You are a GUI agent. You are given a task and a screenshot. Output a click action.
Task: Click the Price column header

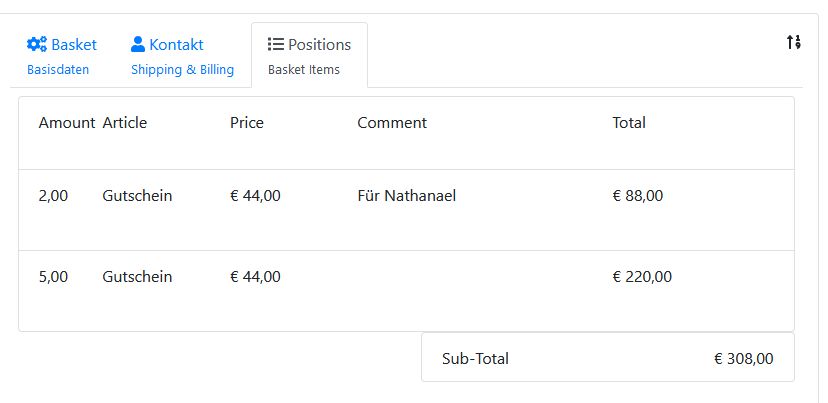pyautogui.click(x=247, y=123)
